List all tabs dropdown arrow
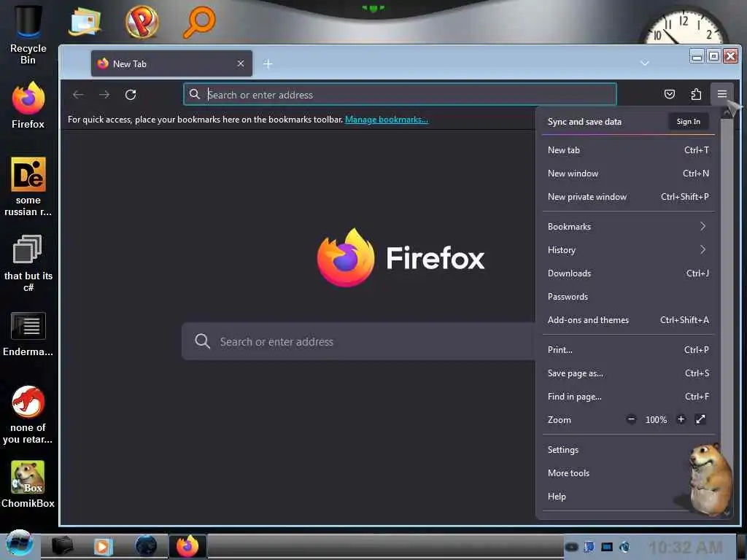This screenshot has height=560, width=747. coord(645,63)
